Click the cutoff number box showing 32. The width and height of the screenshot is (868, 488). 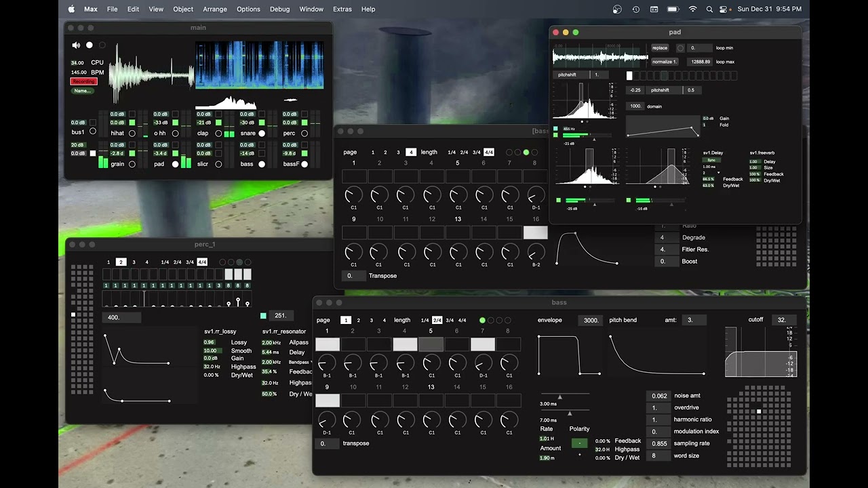point(785,320)
